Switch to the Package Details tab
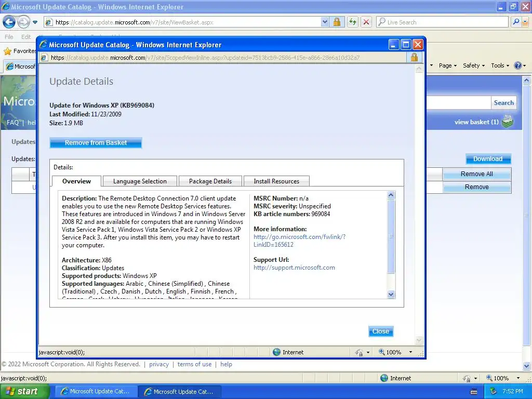This screenshot has height=399, width=532. (x=210, y=181)
